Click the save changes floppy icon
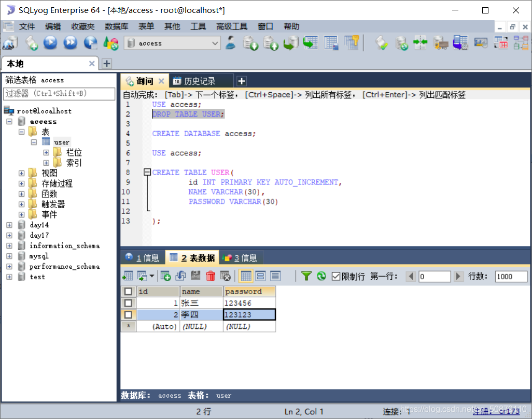This screenshot has width=532, height=419. click(x=196, y=276)
